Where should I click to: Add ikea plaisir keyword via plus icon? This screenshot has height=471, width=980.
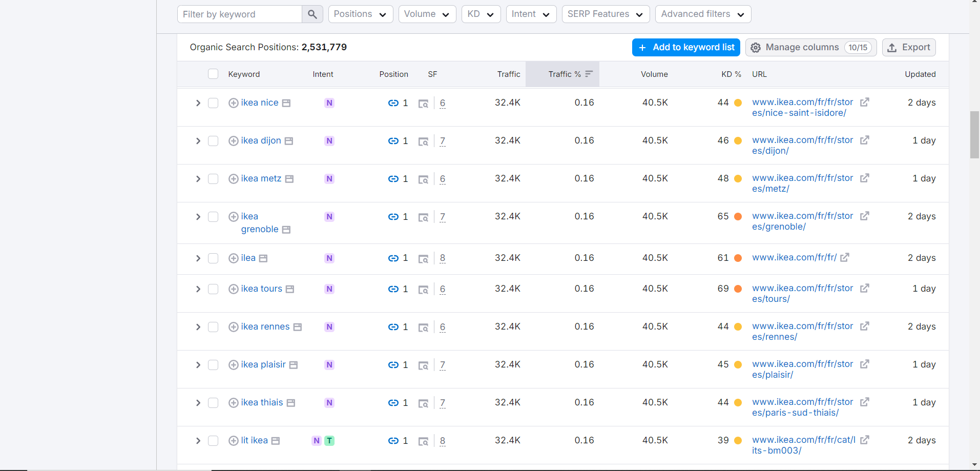click(234, 365)
